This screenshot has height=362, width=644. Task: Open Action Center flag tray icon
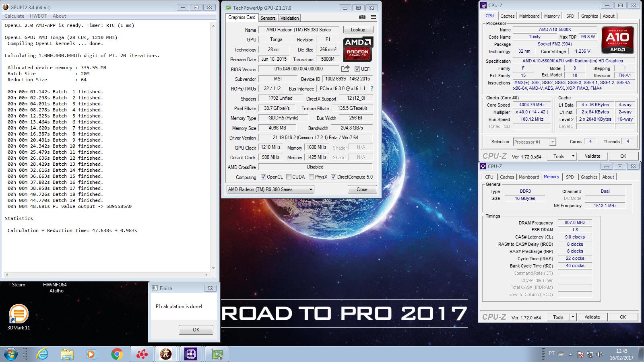[x=580, y=354]
